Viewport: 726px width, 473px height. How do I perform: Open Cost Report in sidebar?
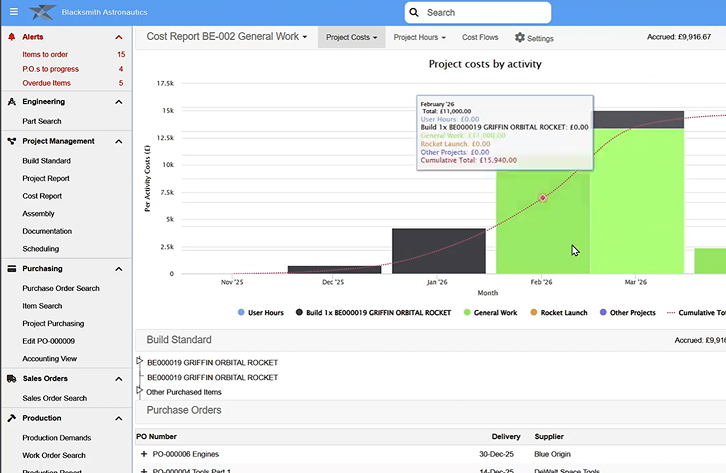pyautogui.click(x=42, y=196)
